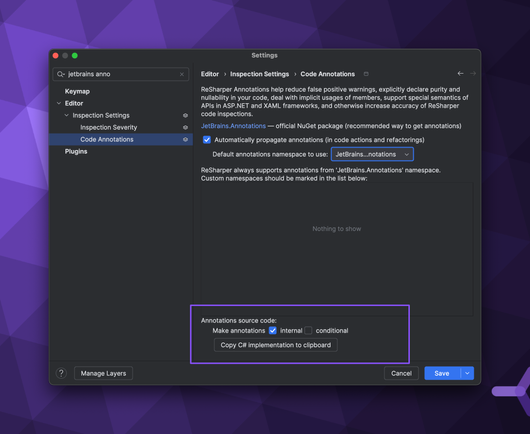The height and width of the screenshot is (434, 530).
Task: Save the settings
Action: (x=442, y=373)
